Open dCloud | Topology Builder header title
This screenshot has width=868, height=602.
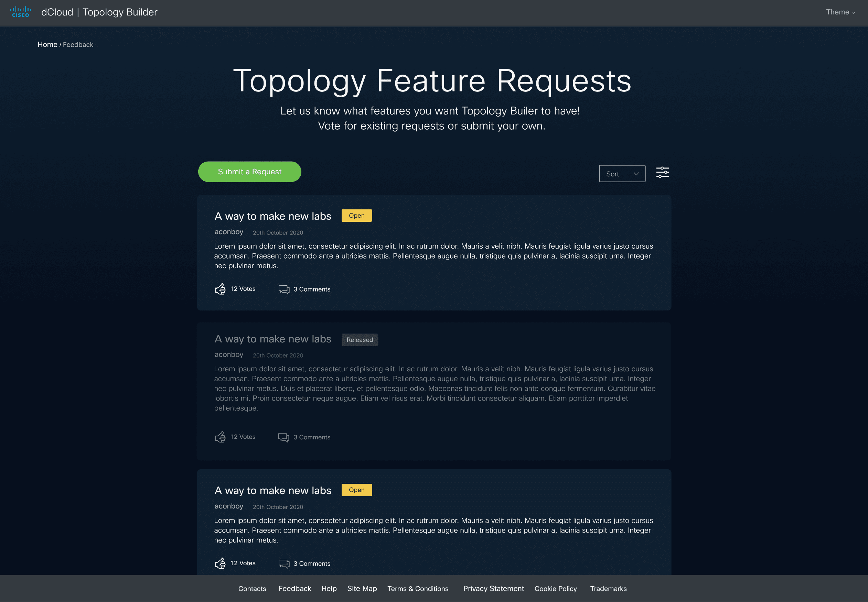[x=99, y=12]
